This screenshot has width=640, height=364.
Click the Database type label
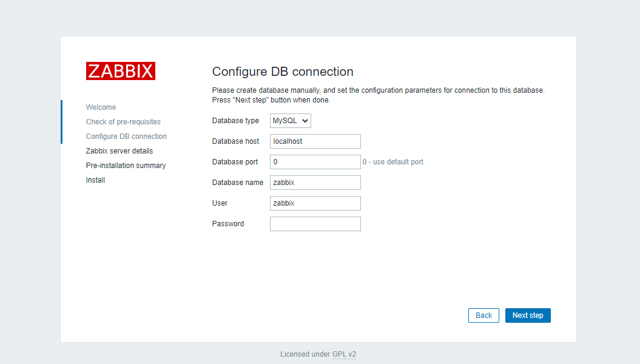coord(235,121)
